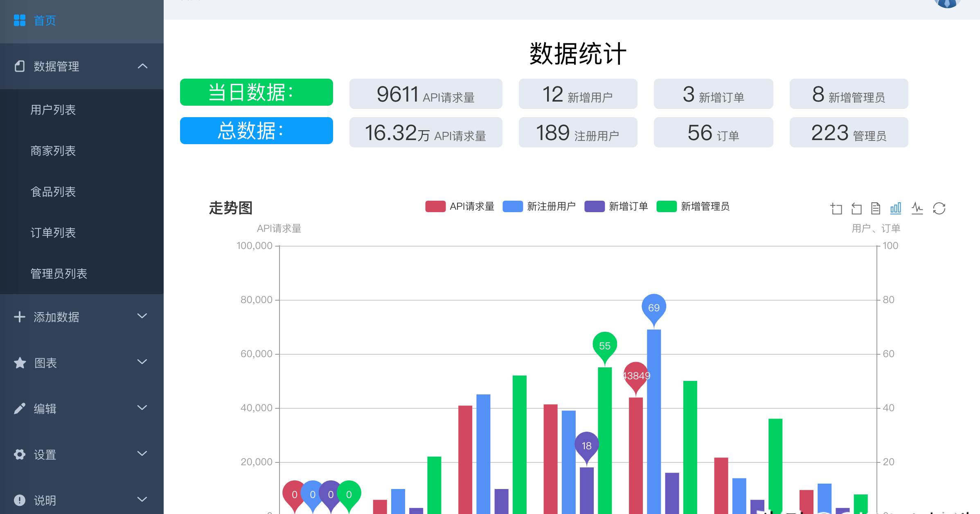Open 订单列表 menu item
980x514 pixels.
tap(53, 233)
